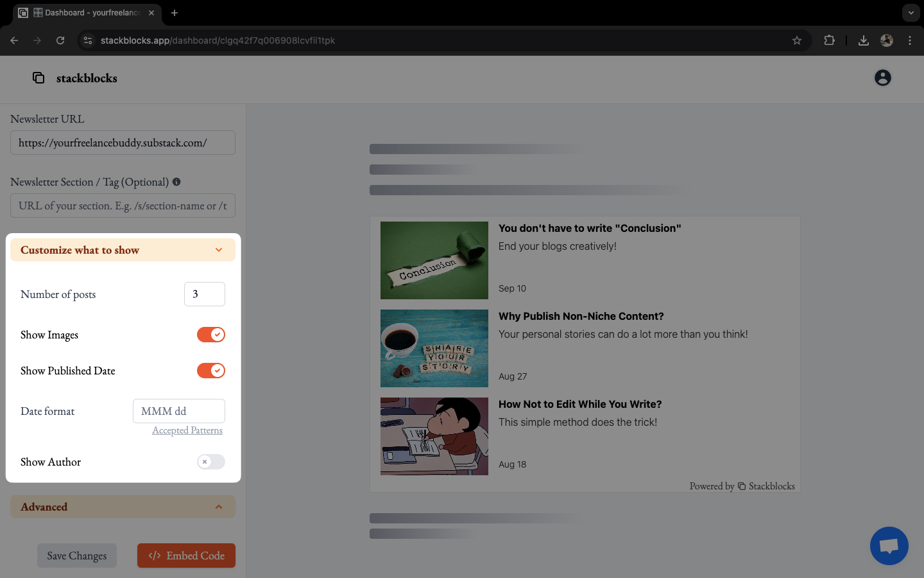This screenshot has height=578, width=924.
Task: Open the Powered by Stackblocks link
Action: tap(742, 486)
